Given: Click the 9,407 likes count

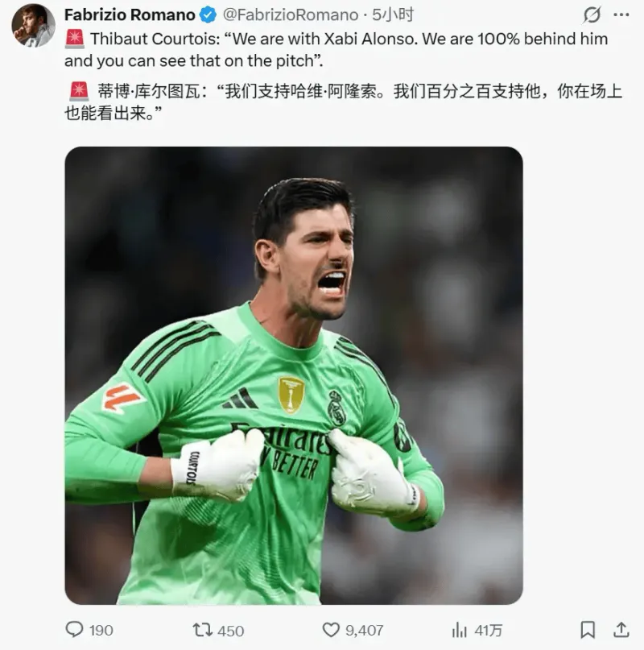Looking at the screenshot, I should 365,631.
